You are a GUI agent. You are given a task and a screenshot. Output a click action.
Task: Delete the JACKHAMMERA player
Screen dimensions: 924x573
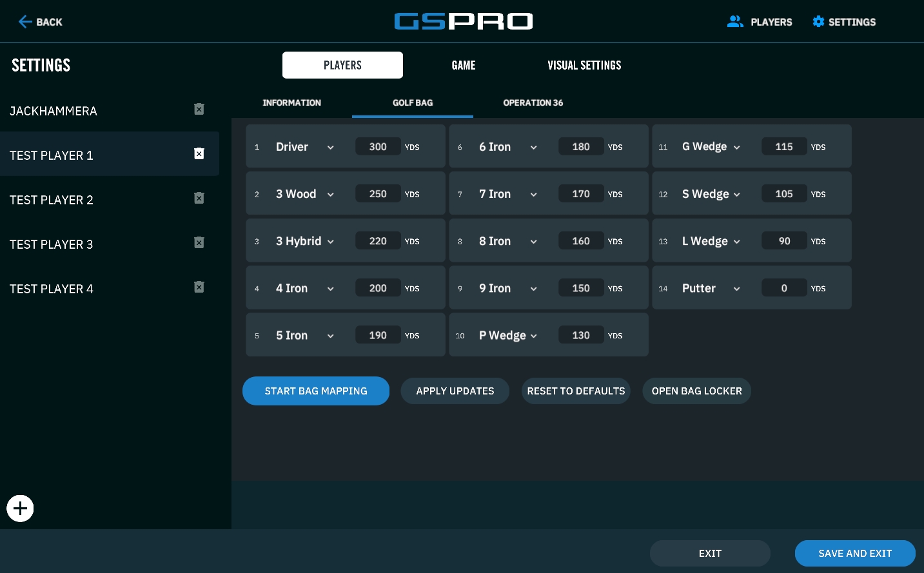click(199, 110)
